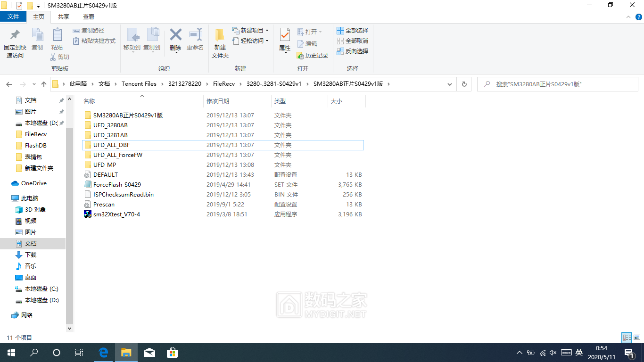Click 3213278220 in the address path
644x362 pixels.
tap(185, 84)
